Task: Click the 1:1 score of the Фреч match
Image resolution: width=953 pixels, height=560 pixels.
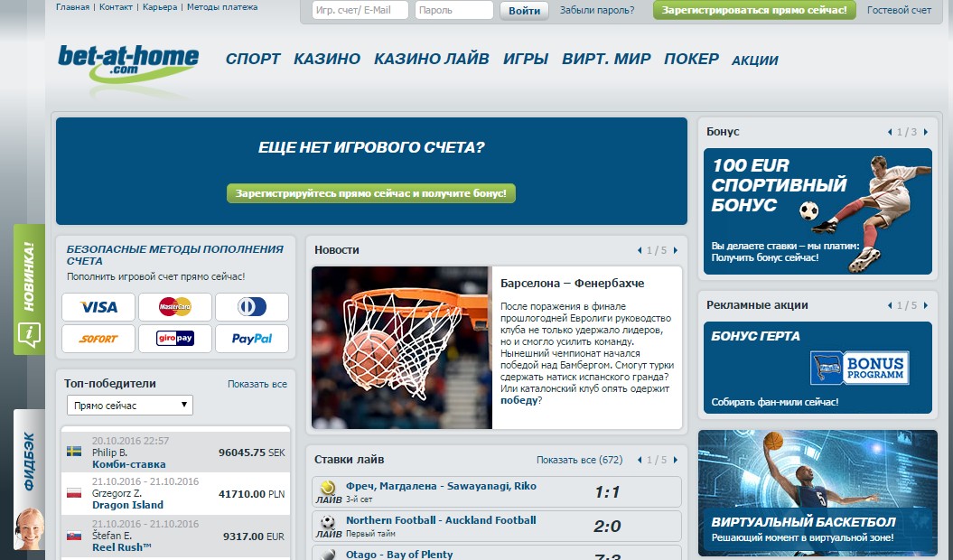Action: [x=606, y=492]
